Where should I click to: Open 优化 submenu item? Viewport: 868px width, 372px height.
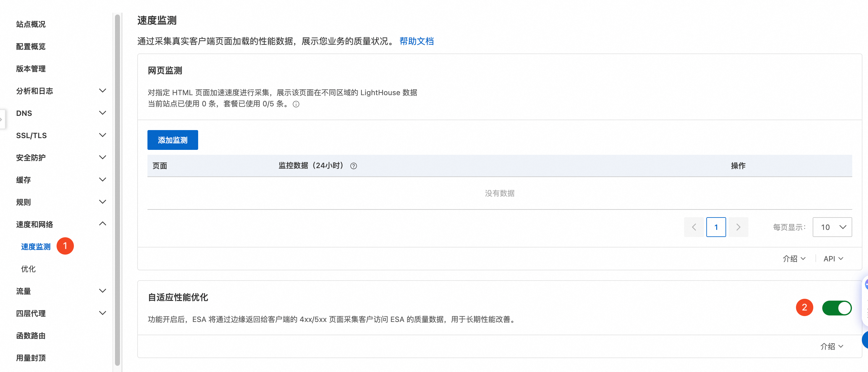click(x=28, y=268)
